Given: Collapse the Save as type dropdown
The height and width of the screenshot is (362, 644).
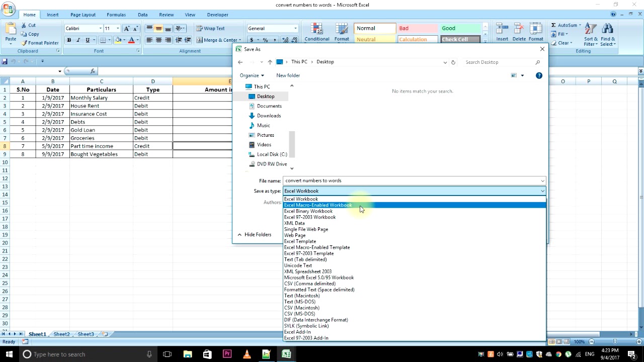Looking at the screenshot, I should tap(542, 191).
